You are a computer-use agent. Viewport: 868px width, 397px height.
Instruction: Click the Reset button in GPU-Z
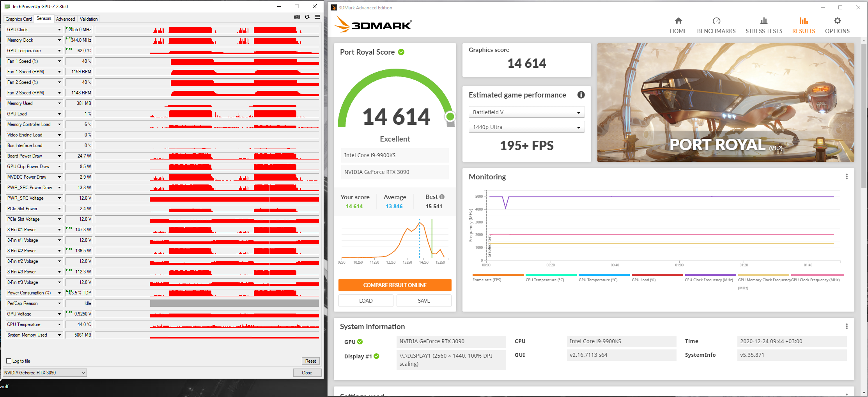(x=310, y=361)
